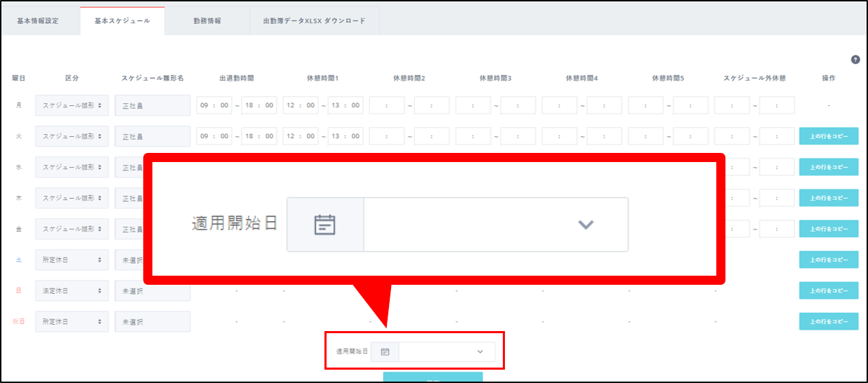Click calendar icon beside 適用開始日 field
The width and height of the screenshot is (868, 383).
click(x=385, y=352)
